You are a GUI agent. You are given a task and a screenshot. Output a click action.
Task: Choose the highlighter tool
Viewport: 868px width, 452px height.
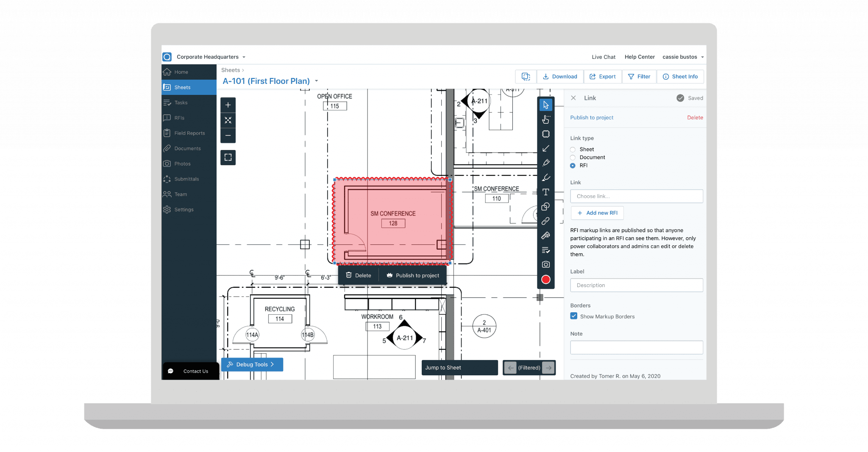pyautogui.click(x=546, y=177)
